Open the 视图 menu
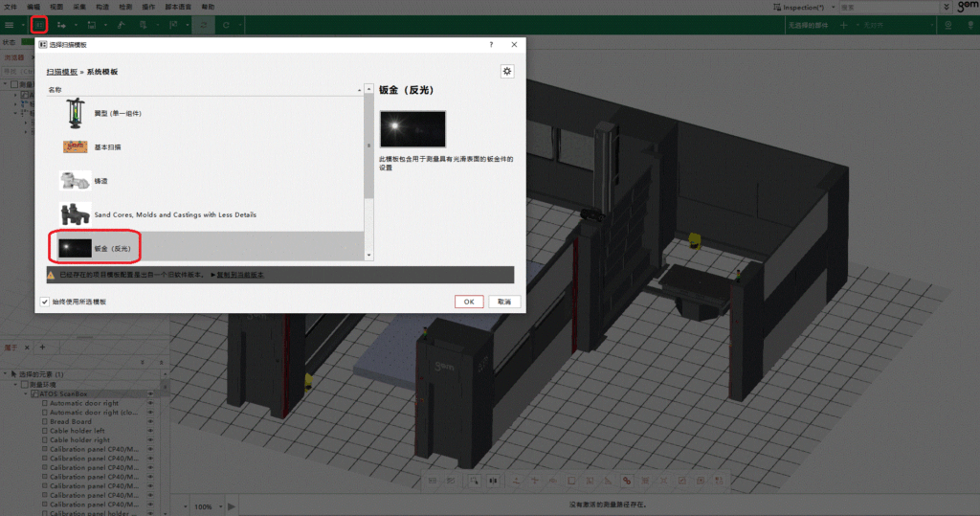The height and width of the screenshot is (516, 980). coord(56,7)
